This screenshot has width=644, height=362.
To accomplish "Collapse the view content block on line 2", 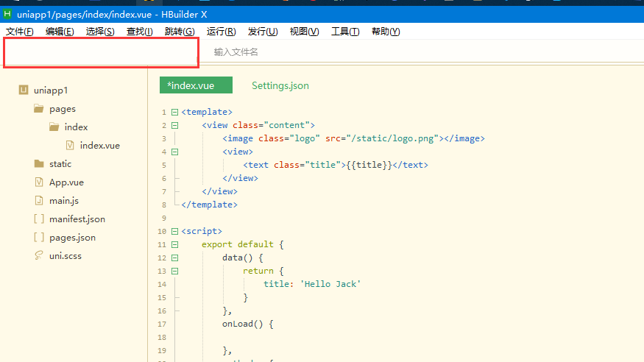I will (x=174, y=126).
